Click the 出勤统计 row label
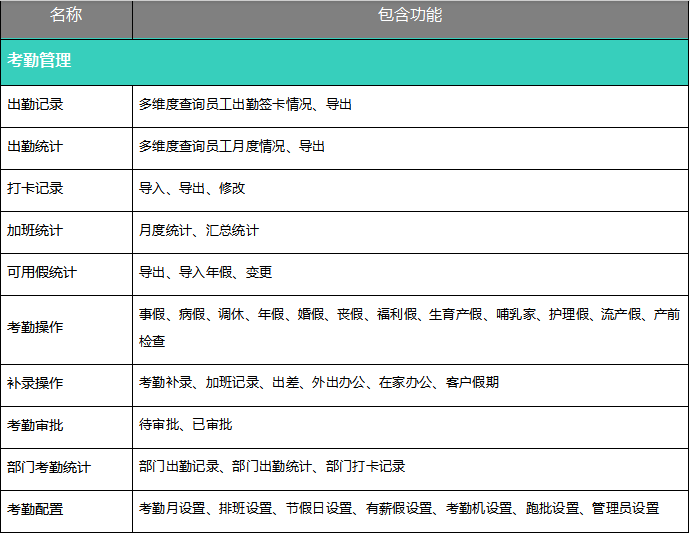This screenshot has height=533, width=690. pos(35,146)
